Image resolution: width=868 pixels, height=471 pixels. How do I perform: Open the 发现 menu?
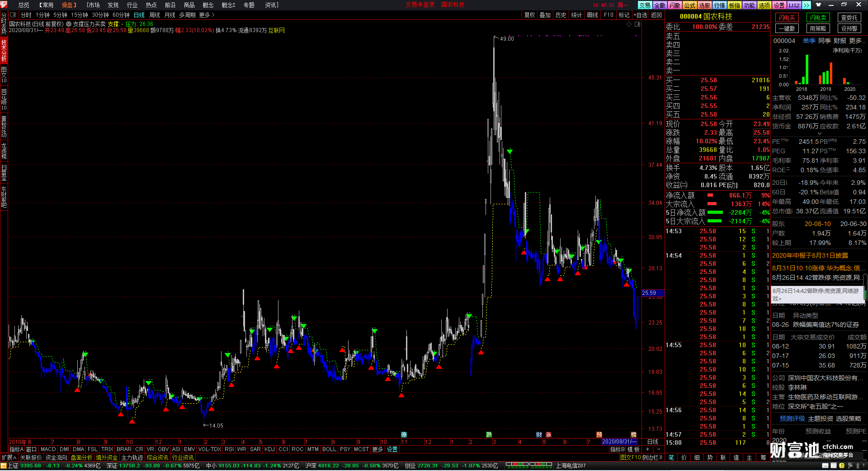(113, 5)
